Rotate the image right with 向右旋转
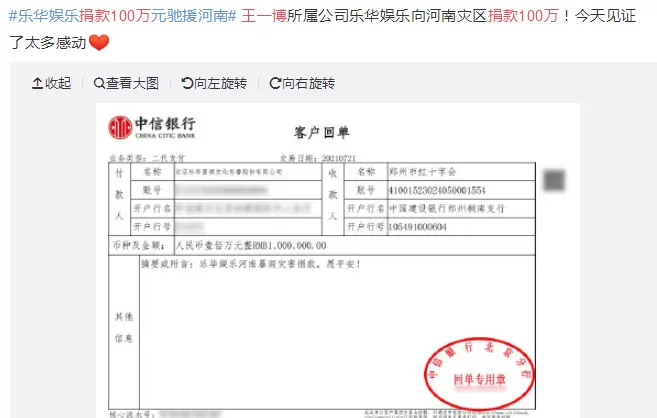This screenshot has width=657, height=418. point(302,83)
